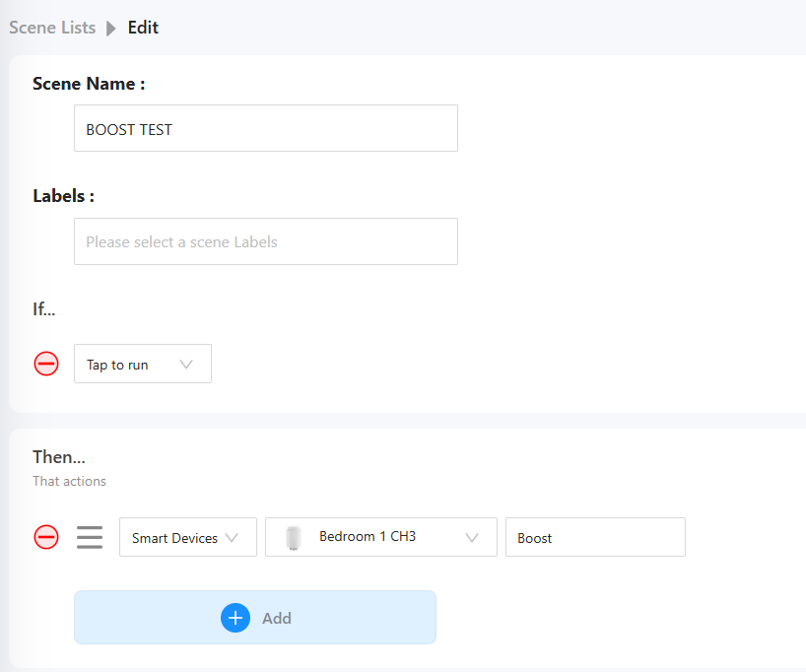Delete the Bedroom 1 CH3 action row
Viewport: 806px width, 672px height.
[46, 537]
